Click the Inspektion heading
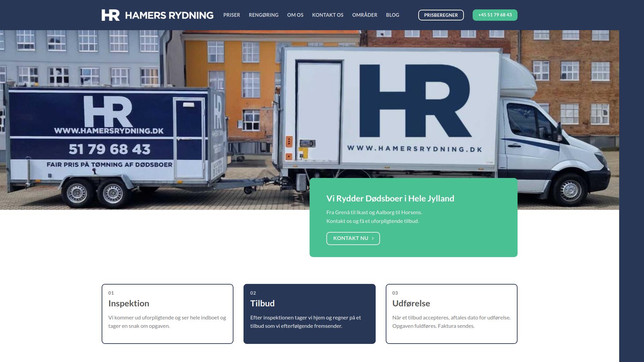 coord(128,303)
